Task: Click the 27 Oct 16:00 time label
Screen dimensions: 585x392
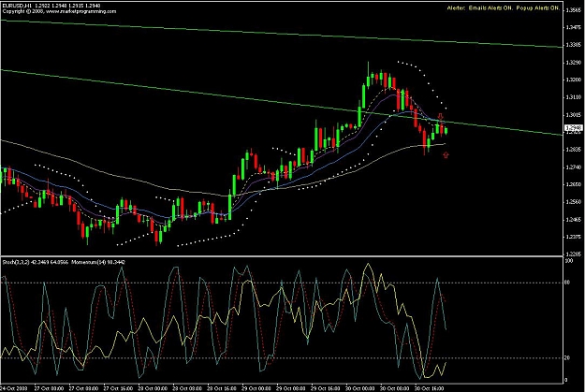Action: pos(118,388)
